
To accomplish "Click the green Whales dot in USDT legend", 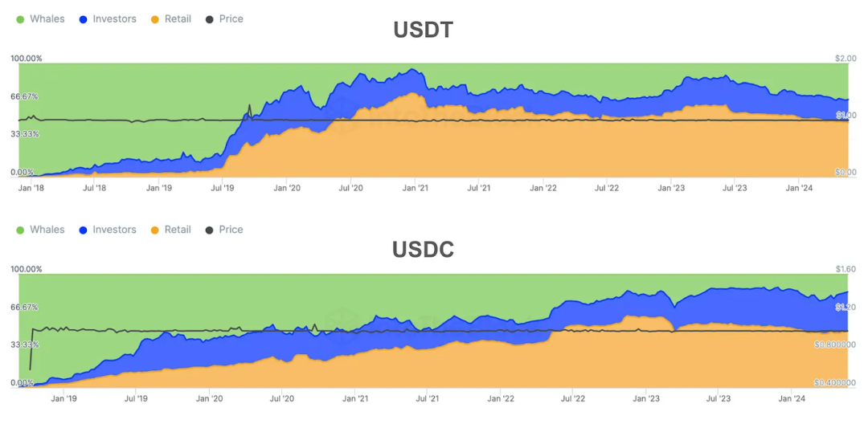I will coord(20,19).
